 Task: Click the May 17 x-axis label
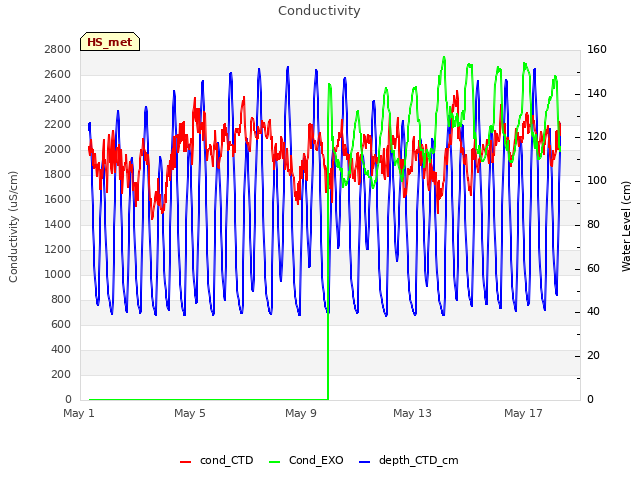(523, 413)
